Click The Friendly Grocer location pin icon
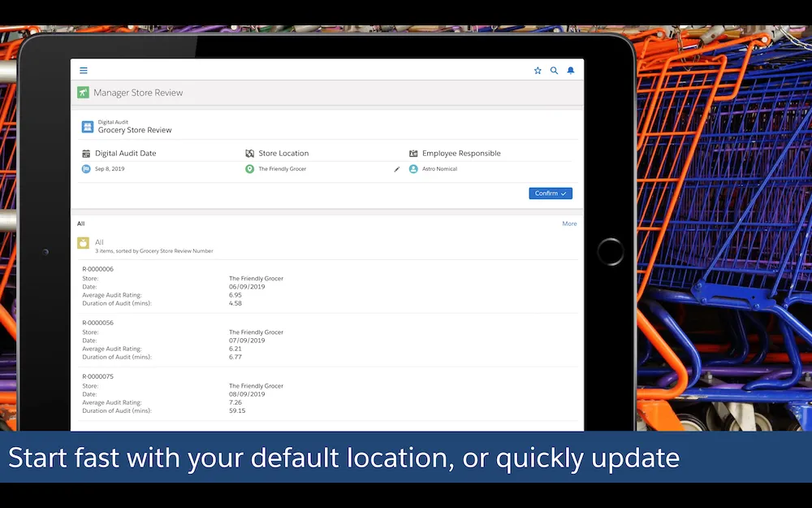This screenshot has width=812, height=508. pos(249,169)
